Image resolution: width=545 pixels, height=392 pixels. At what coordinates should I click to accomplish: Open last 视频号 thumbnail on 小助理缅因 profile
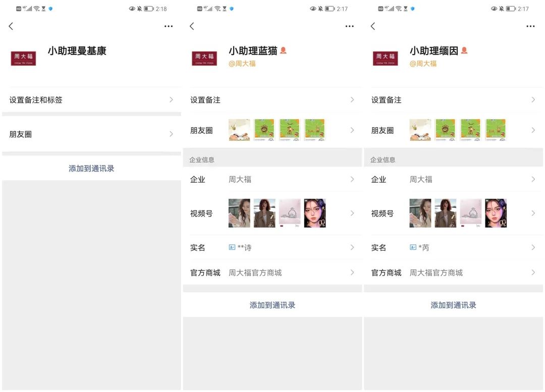(496, 213)
